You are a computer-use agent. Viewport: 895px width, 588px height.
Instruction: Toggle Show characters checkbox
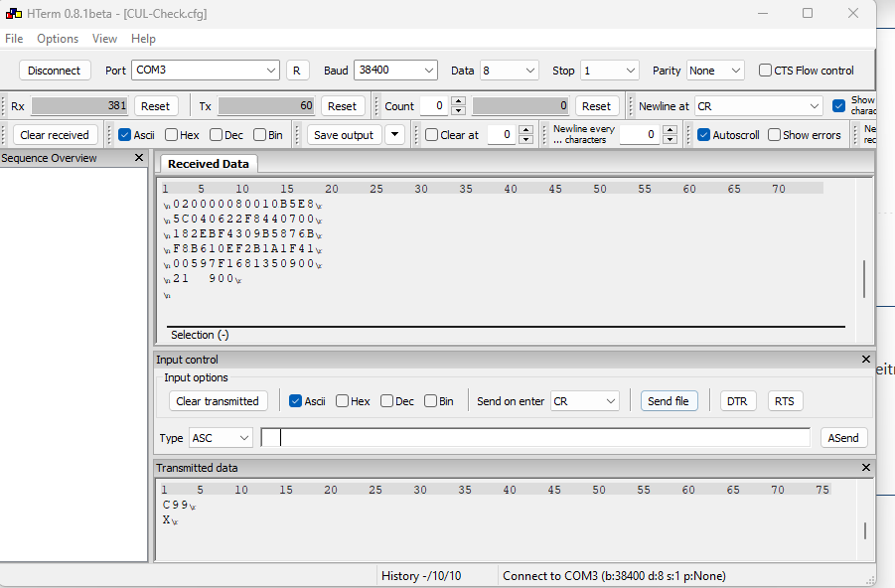838,105
